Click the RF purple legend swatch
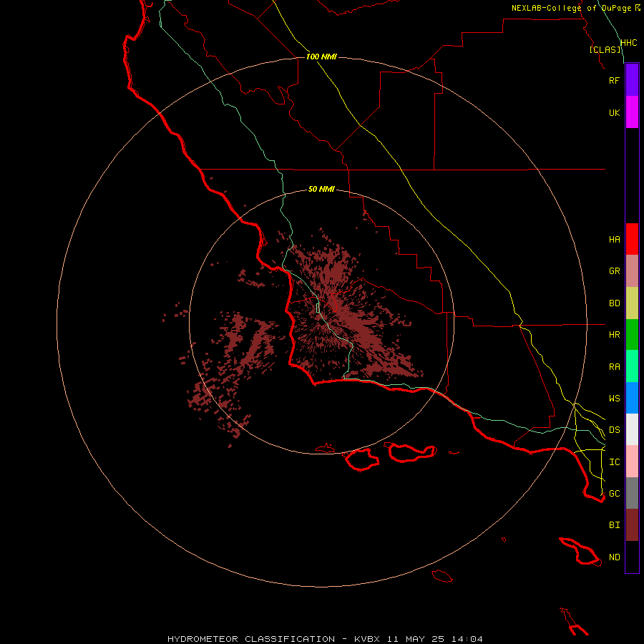This screenshot has width=644, height=644. click(x=632, y=80)
